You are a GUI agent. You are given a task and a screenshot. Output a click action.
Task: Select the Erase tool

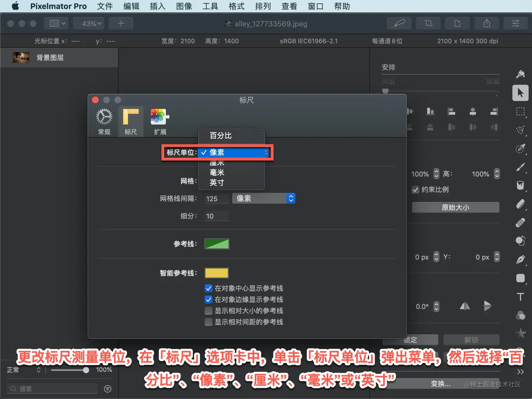click(520, 204)
